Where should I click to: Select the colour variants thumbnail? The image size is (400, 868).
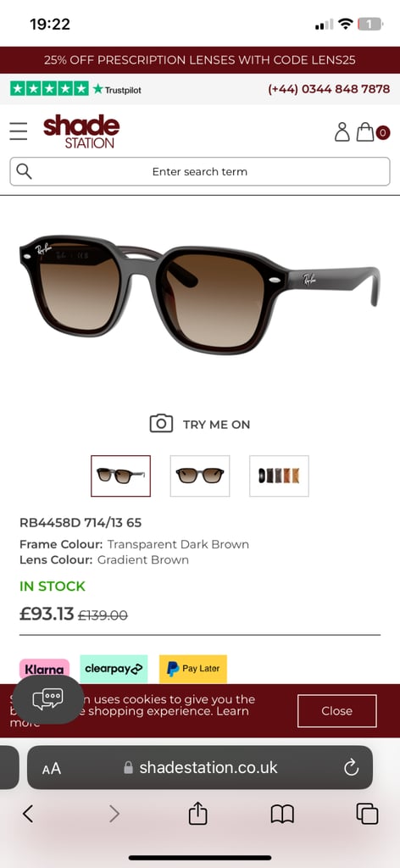(280, 476)
